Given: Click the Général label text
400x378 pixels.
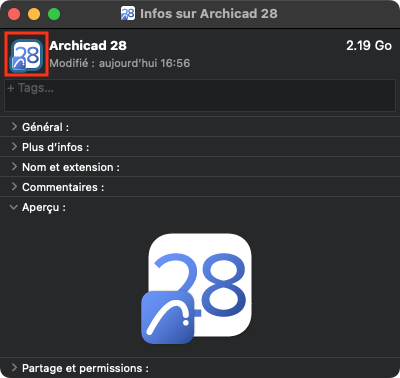Looking at the screenshot, I should (45, 127).
